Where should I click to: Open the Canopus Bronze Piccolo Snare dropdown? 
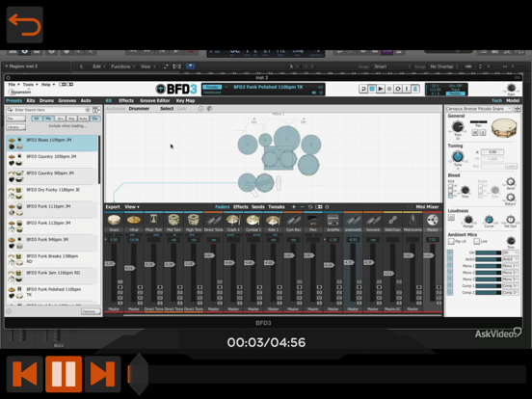(479, 109)
